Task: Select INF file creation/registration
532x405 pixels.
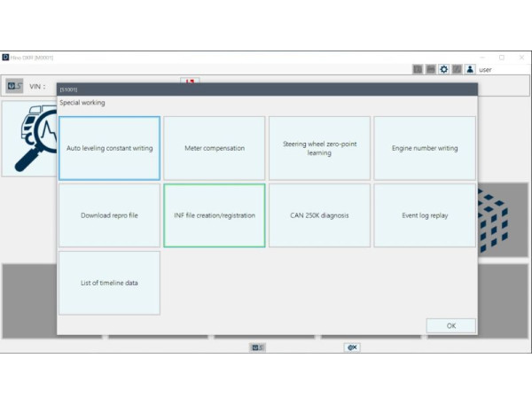Action: [x=215, y=215]
